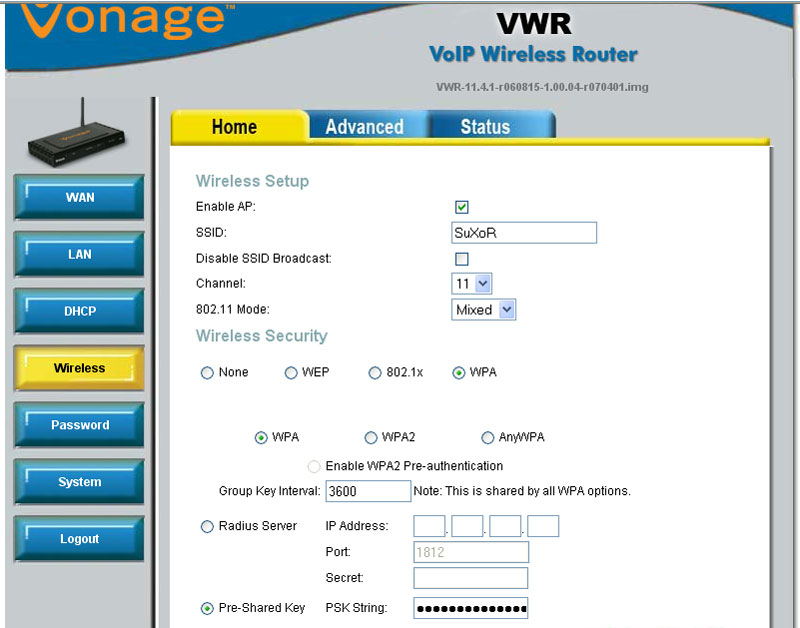Click the SSID input field showing SuXoR
The image size is (800, 628).
[x=524, y=232]
